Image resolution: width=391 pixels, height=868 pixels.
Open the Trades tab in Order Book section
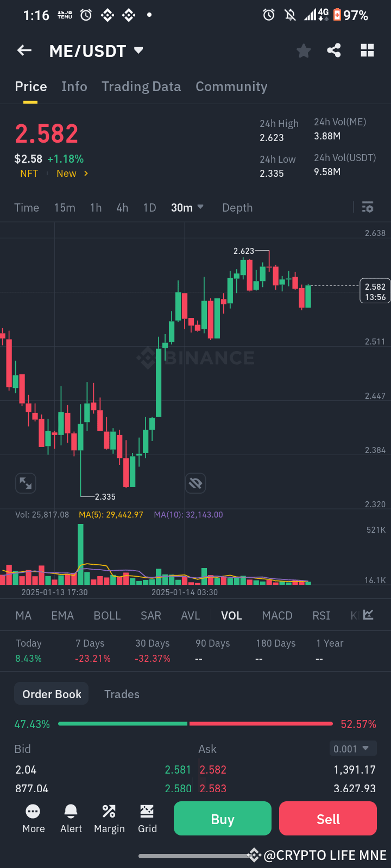122,694
